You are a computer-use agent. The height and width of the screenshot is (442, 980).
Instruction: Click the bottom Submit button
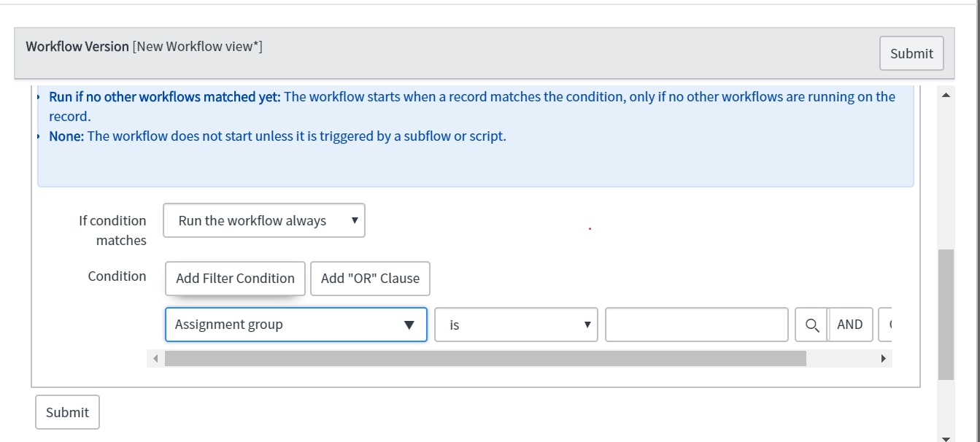(x=66, y=411)
